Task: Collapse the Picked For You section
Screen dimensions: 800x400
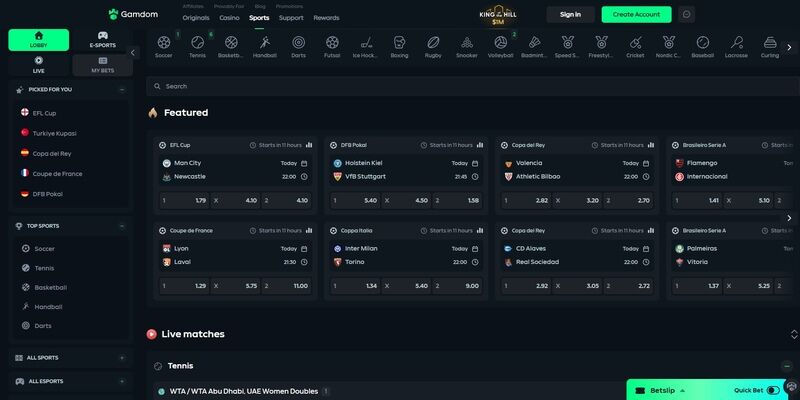Action: pyautogui.click(x=122, y=90)
